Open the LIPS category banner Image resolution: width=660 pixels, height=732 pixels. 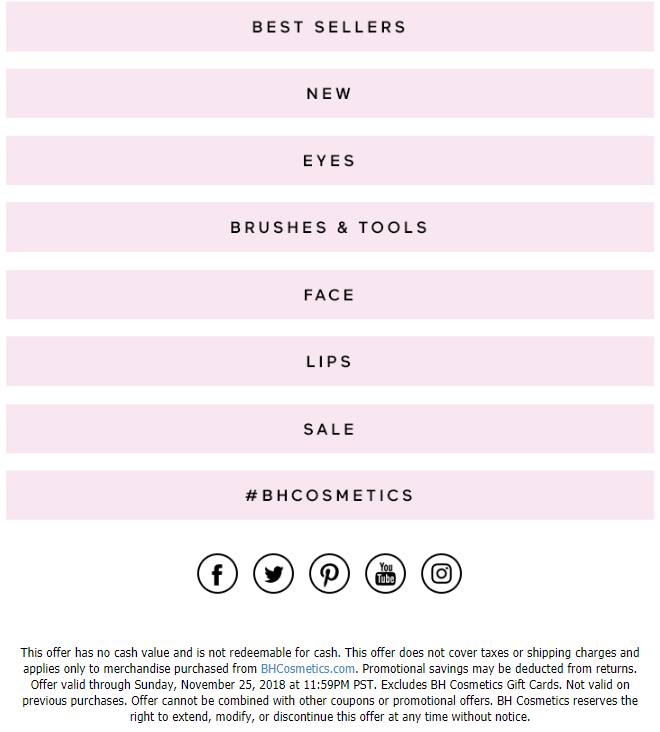[330, 361]
